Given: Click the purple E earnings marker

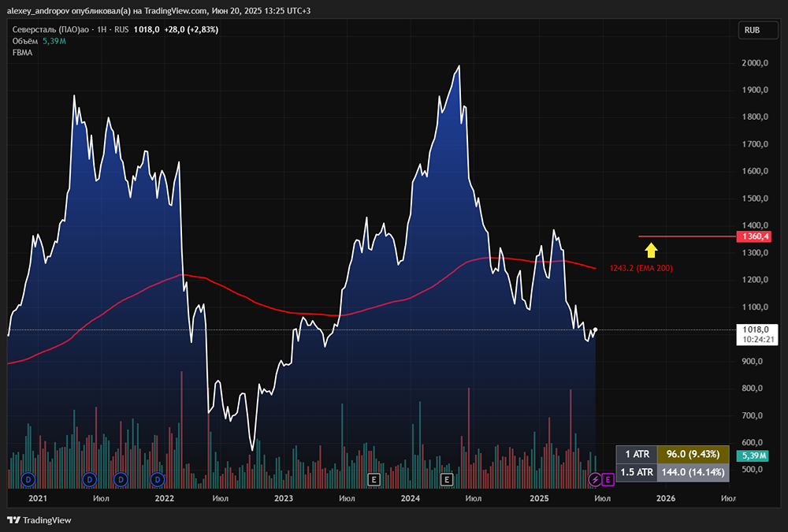Looking at the screenshot, I should pyautogui.click(x=608, y=478).
